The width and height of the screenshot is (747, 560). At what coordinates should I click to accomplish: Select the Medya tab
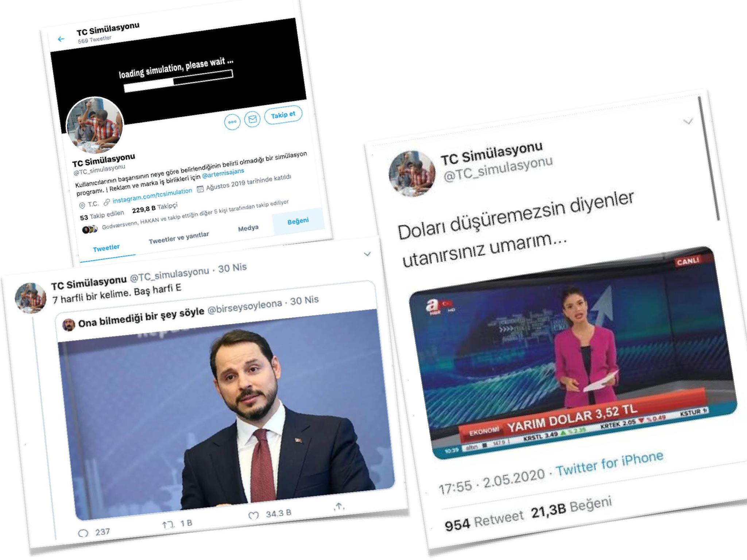(248, 228)
